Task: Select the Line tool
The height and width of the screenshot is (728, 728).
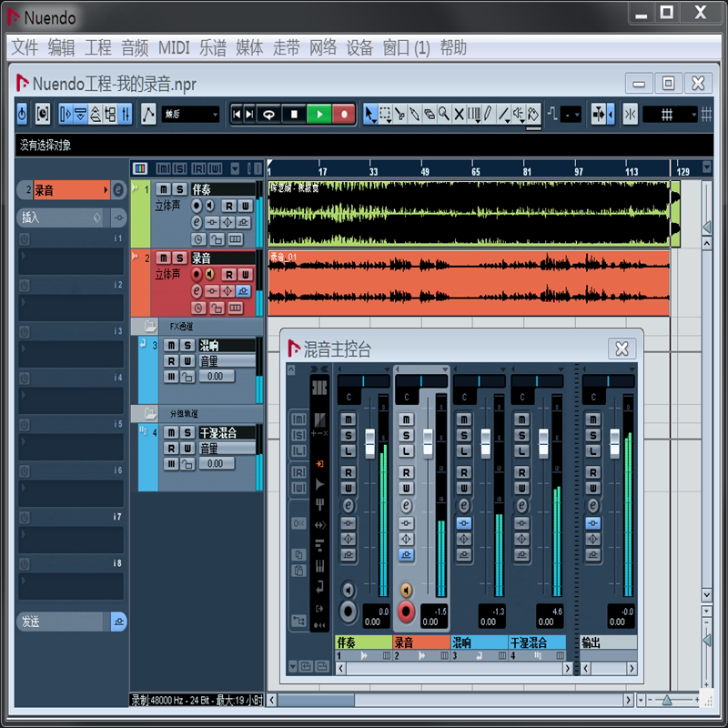Action: (x=504, y=115)
